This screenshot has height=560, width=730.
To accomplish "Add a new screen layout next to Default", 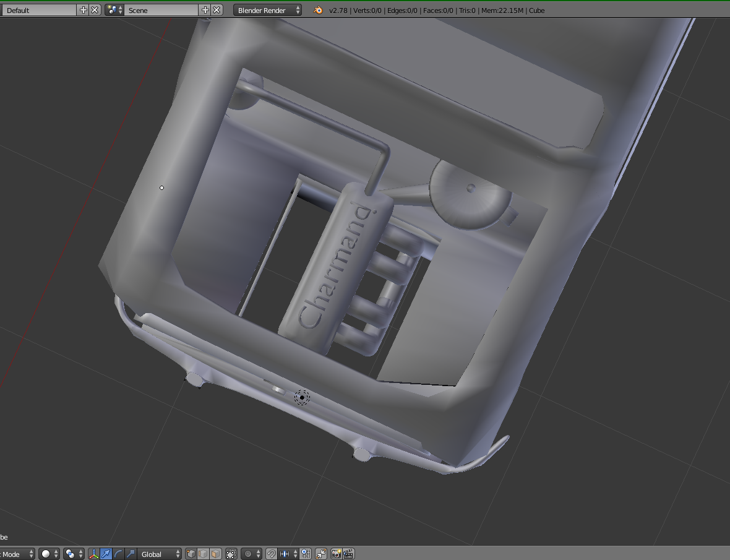I will pyautogui.click(x=83, y=10).
